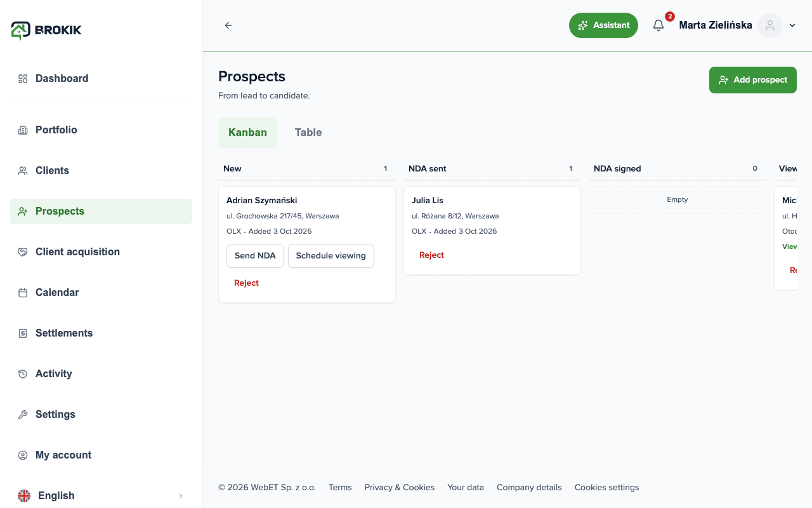Click the My account user icon
This screenshot has width=812, height=508.
(x=23, y=455)
